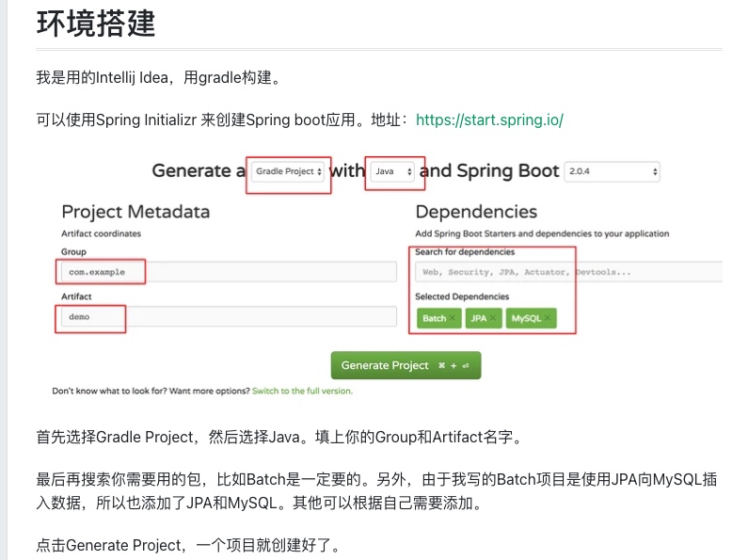Open the https://start.spring.io/ link
Screen dimensions: 748x560
point(489,120)
